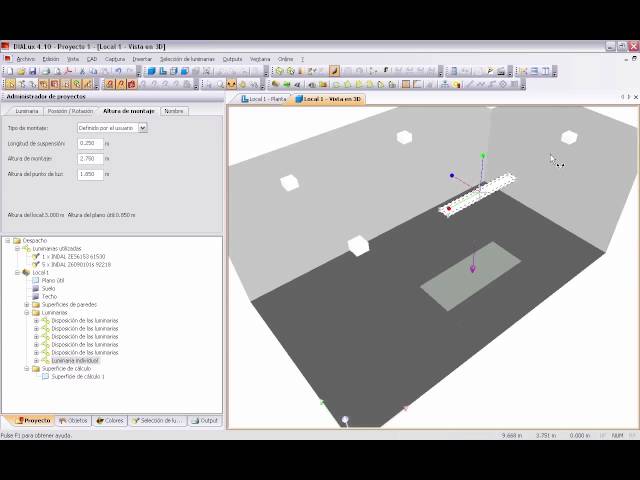Click the Print icon in the toolbar

(46, 71)
